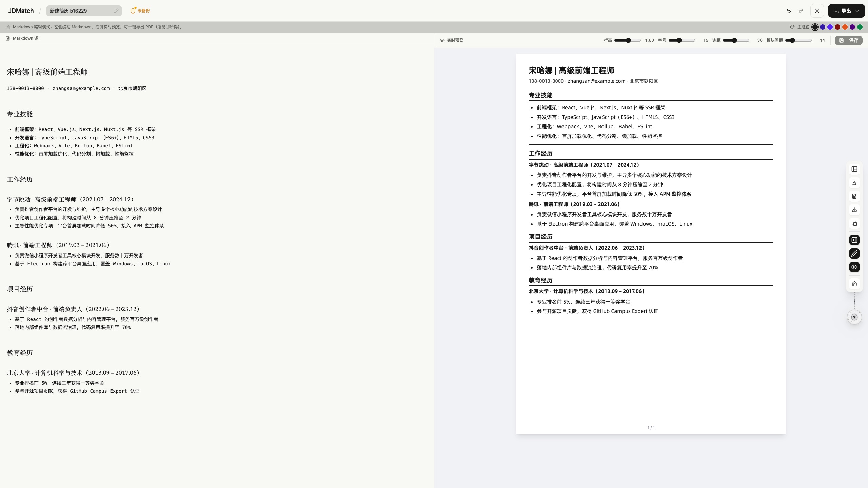Click the JDMatch logo link
The width and height of the screenshot is (868, 488).
[21, 11]
